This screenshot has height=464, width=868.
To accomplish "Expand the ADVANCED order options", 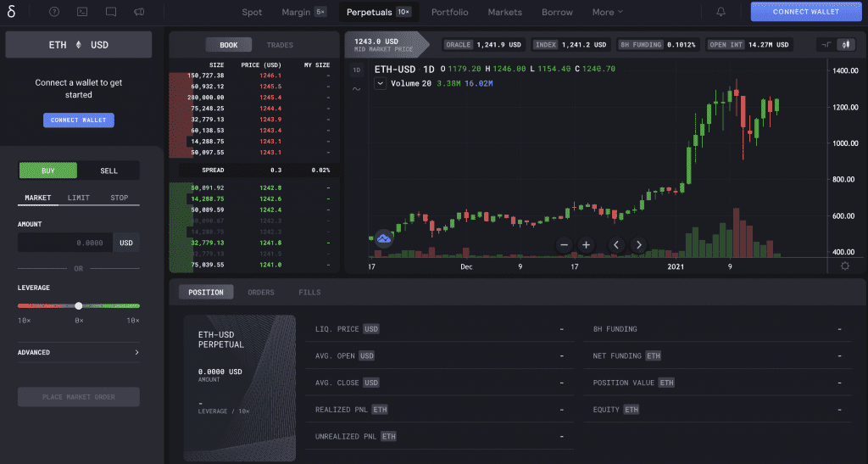I will point(78,352).
